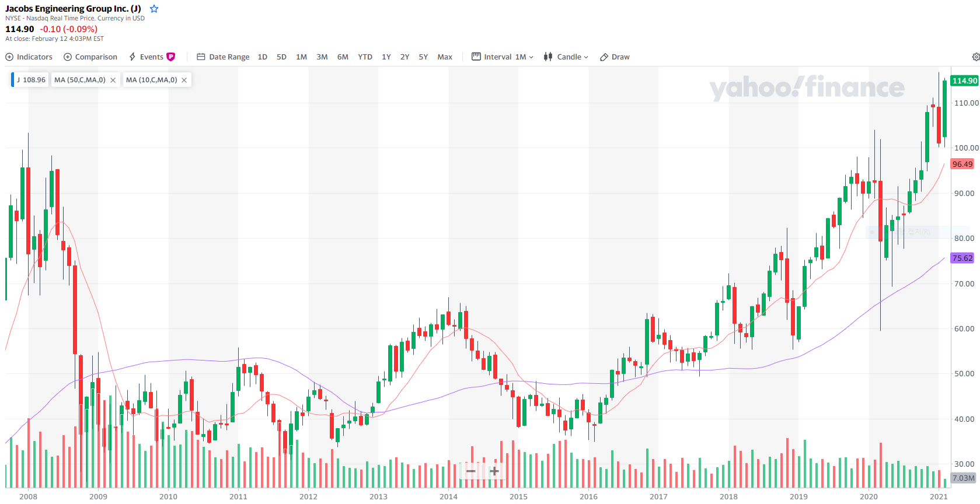Viewport: 980px width, 504px height.
Task: Remove the MA (50,C,MA,0) indicator
Action: coord(113,80)
